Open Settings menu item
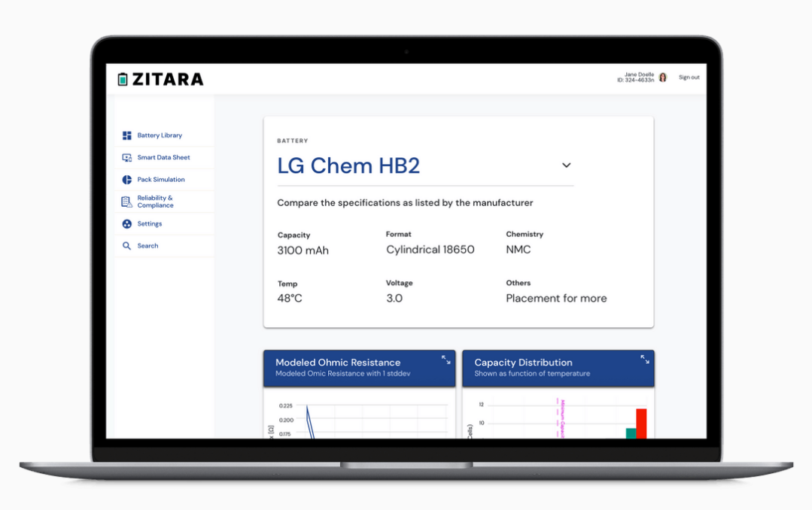 click(150, 223)
